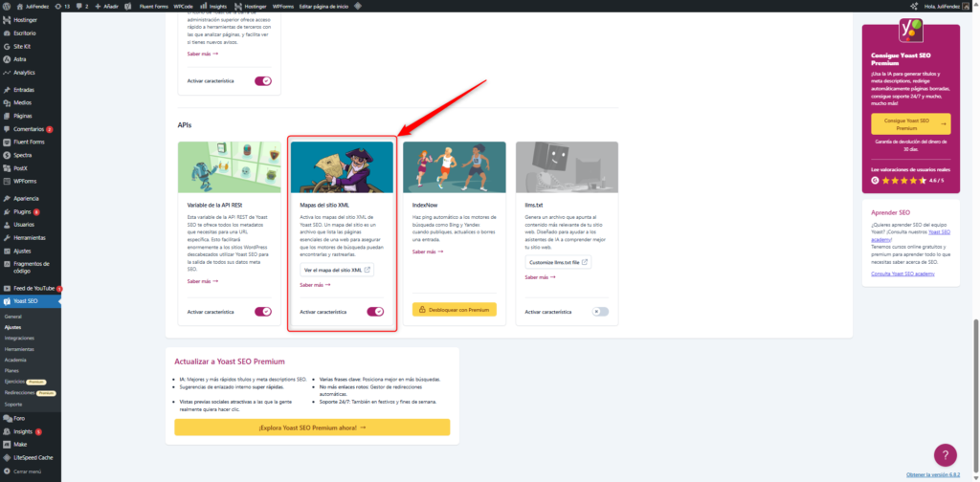Image resolution: width=980 pixels, height=482 pixels.
Task: Open Hostinger item in the admin bar
Action: coord(251,6)
